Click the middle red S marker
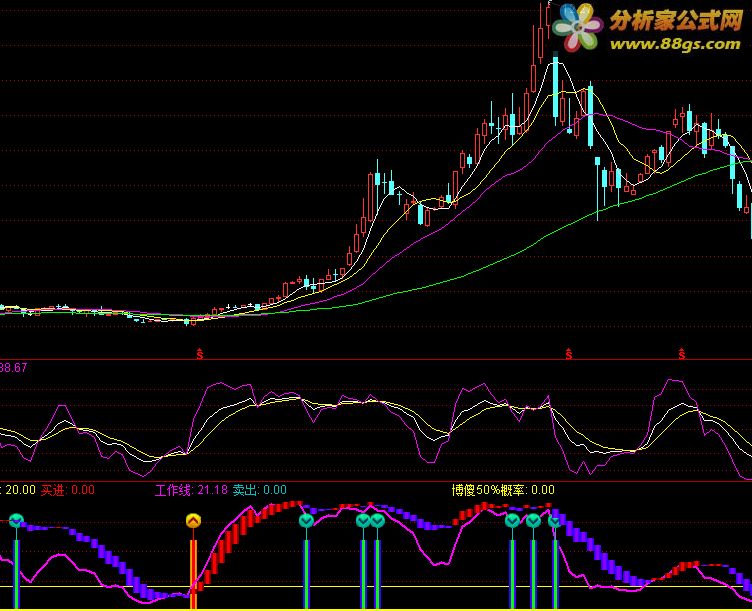Viewport: 752px width, 611px height. (568, 354)
